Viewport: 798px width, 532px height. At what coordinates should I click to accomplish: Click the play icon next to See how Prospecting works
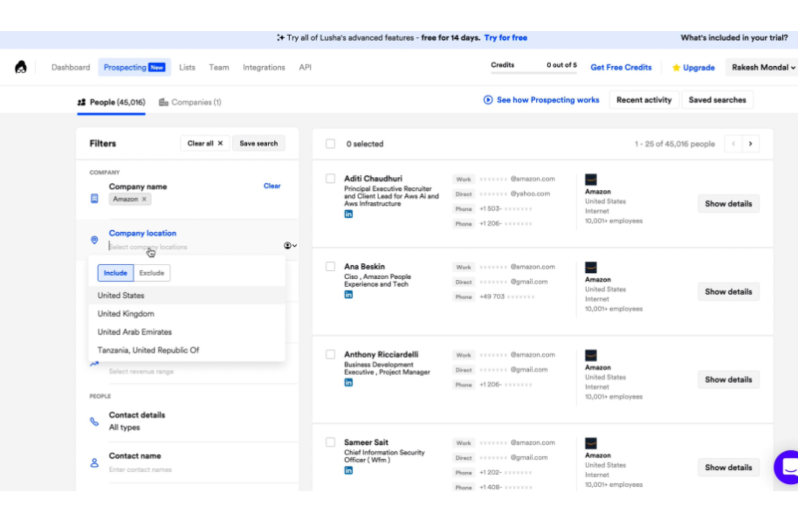coord(488,100)
